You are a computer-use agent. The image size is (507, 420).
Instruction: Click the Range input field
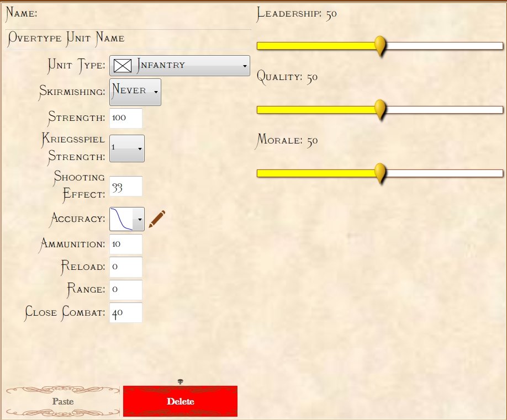126,290
